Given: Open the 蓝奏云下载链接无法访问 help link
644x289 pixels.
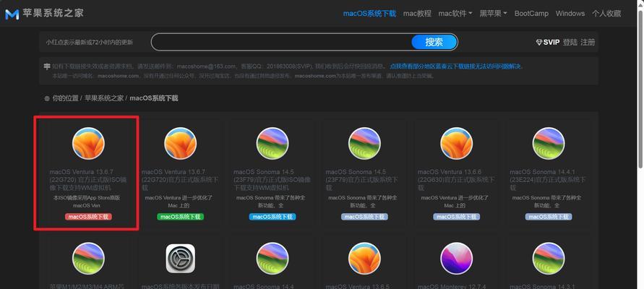Looking at the screenshot, I should tap(457, 66).
